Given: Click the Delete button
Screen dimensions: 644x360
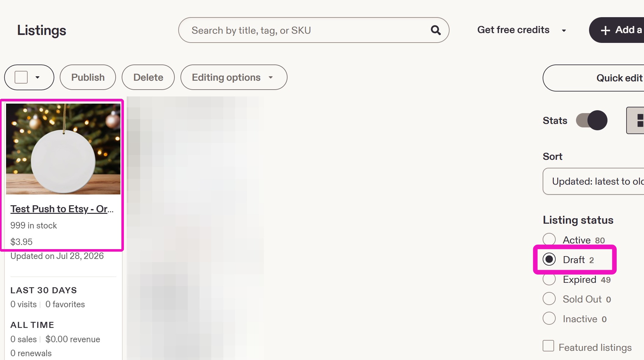Looking at the screenshot, I should coord(148,77).
